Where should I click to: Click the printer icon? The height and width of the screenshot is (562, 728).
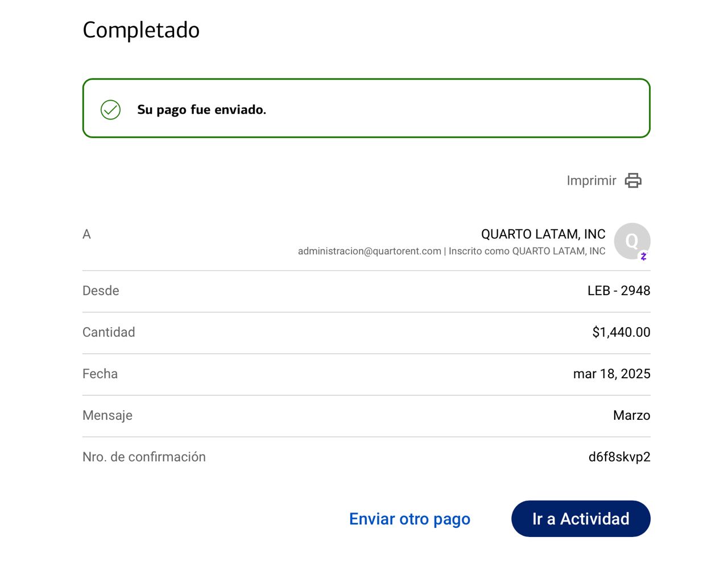(633, 180)
